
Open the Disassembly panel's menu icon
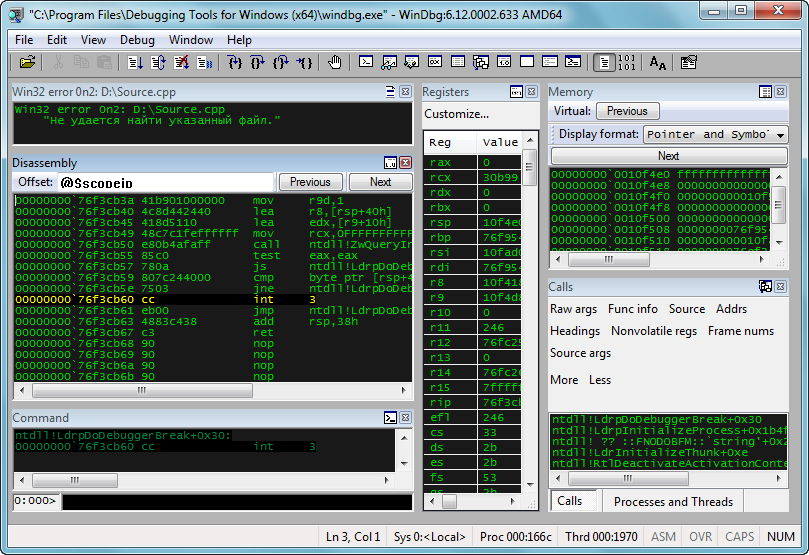pyautogui.click(x=391, y=163)
